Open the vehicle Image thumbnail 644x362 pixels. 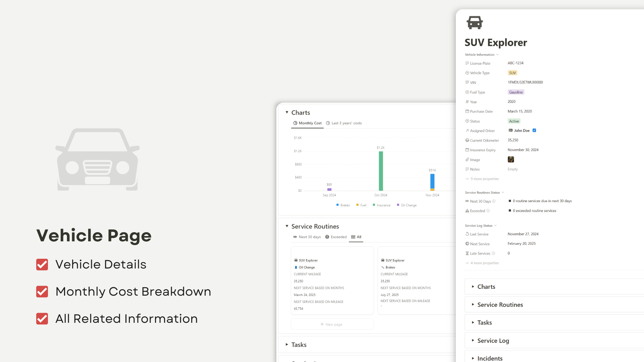click(x=511, y=160)
